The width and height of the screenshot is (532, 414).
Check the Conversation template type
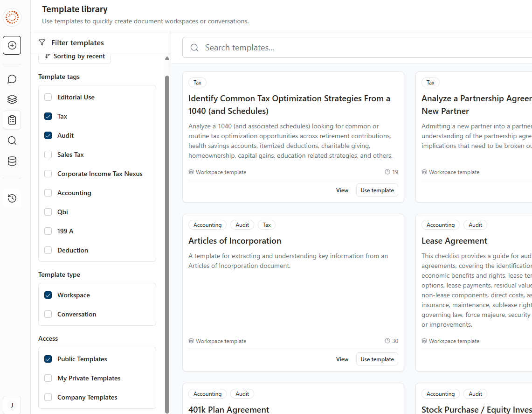click(x=48, y=315)
